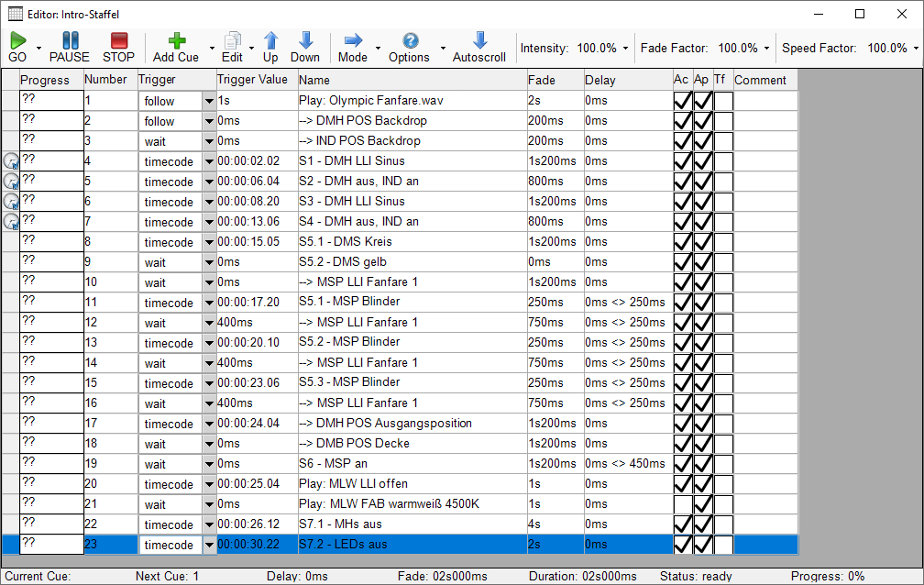Click the green plus Add Cue icon
Viewport: 924px width, 585px height.
point(176,40)
